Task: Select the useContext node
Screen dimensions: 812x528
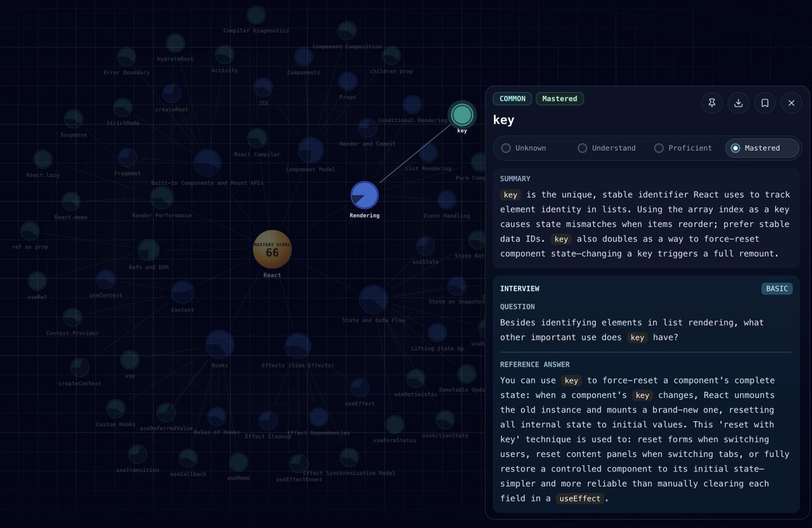Action: coord(106,280)
